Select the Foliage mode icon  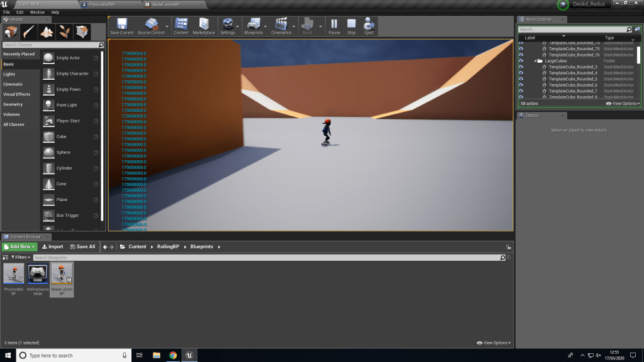64,31
